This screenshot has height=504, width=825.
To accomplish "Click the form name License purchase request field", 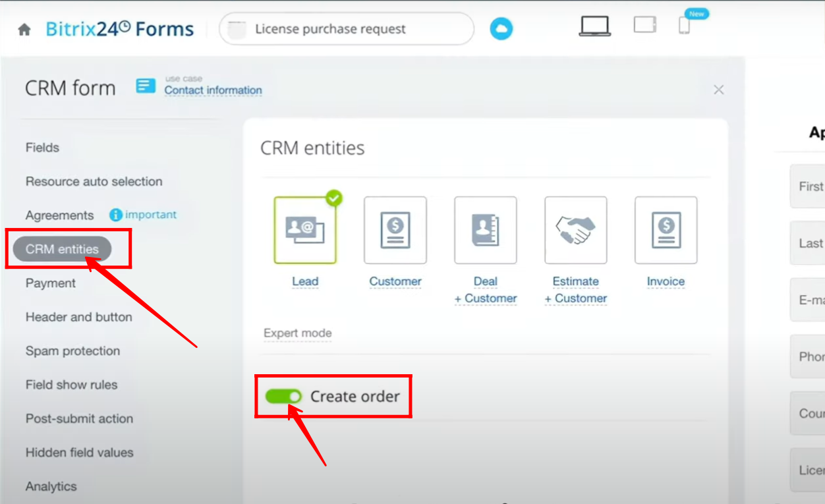I will 347,29.
